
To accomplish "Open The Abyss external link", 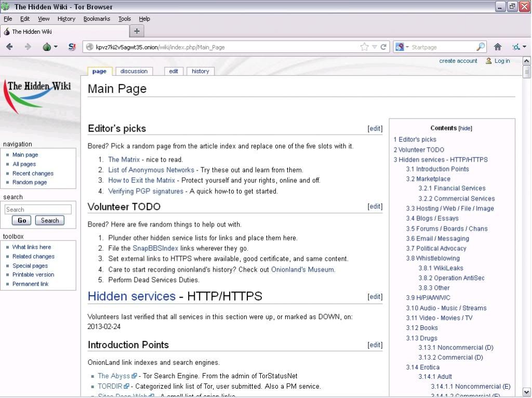I will tap(117, 376).
